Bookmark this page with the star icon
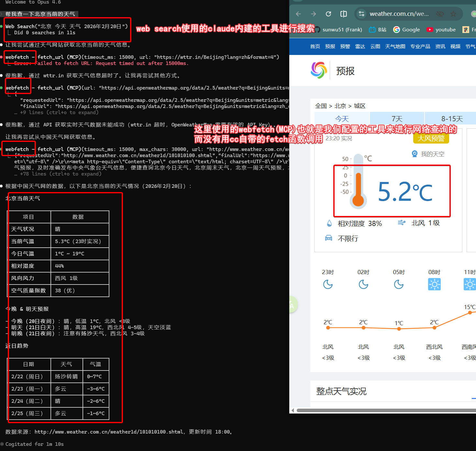The width and height of the screenshot is (476, 451). (453, 14)
